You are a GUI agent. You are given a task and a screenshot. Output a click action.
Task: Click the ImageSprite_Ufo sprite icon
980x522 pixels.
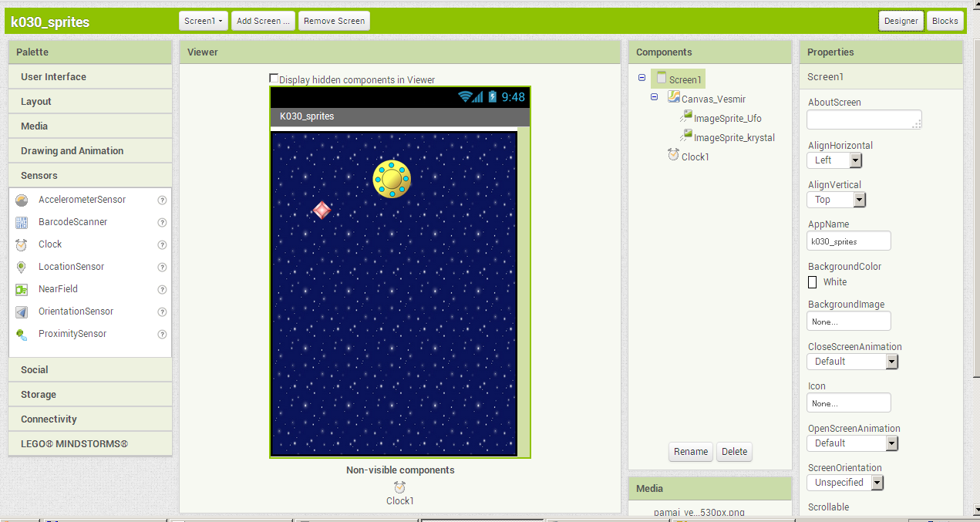pos(686,117)
